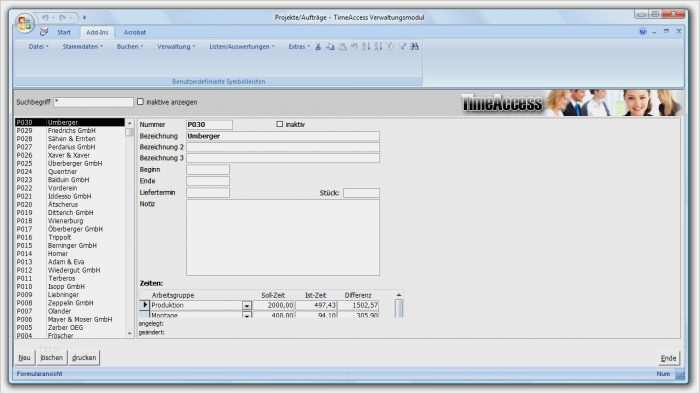The image size is (700, 394).
Task: Expand the Listen/Auswertungen menu
Action: [x=242, y=46]
